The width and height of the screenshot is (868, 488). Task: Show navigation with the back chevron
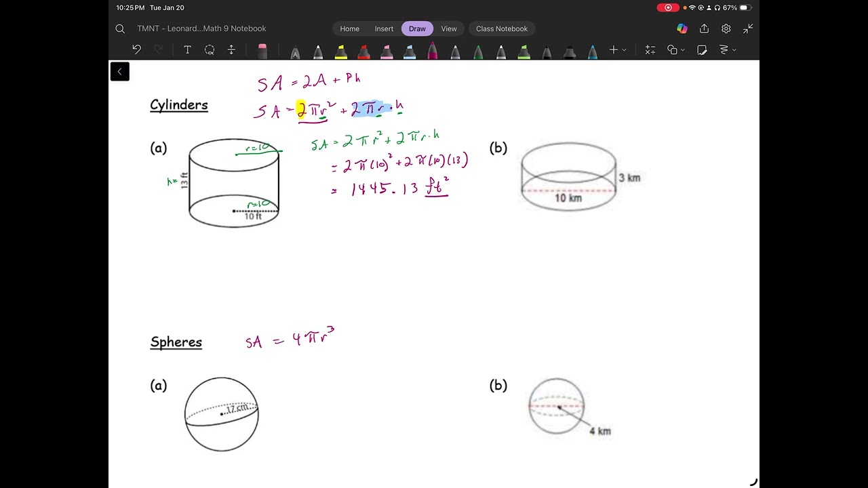[x=120, y=72]
